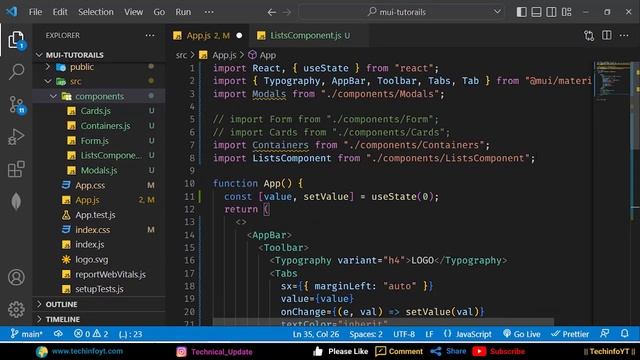Open the errors and warnings indicator

[91, 334]
